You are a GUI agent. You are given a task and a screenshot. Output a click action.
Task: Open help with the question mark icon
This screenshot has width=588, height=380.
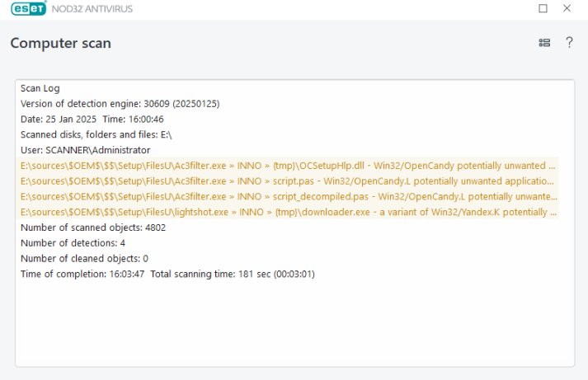(x=569, y=42)
